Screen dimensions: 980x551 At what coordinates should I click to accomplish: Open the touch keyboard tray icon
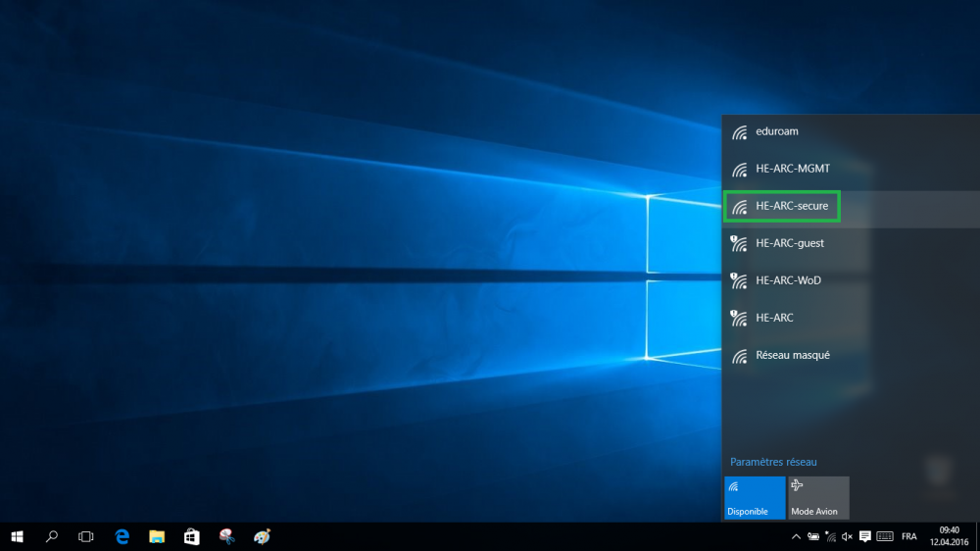click(885, 536)
